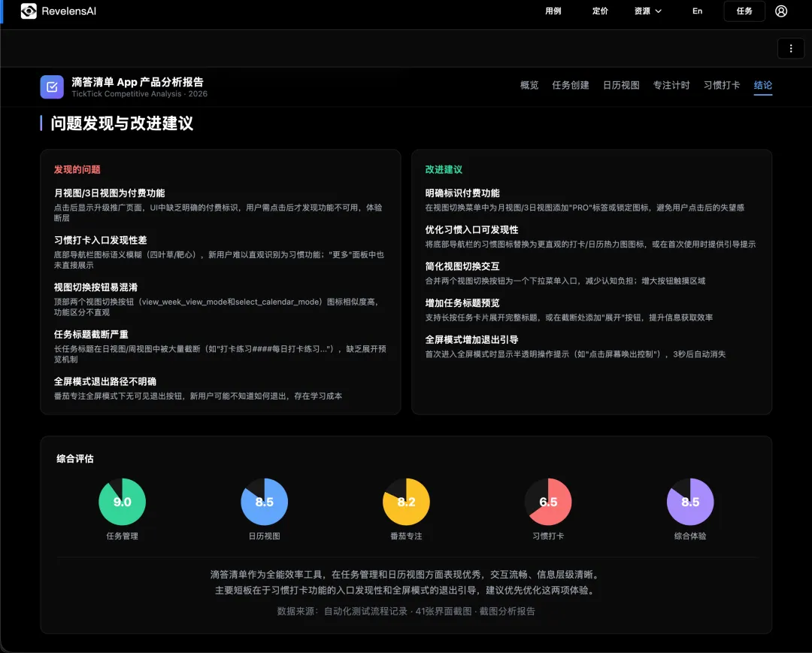812x653 pixels.
Task: Click the 番茄专注 label under yellow chart
Action: pyautogui.click(x=406, y=536)
